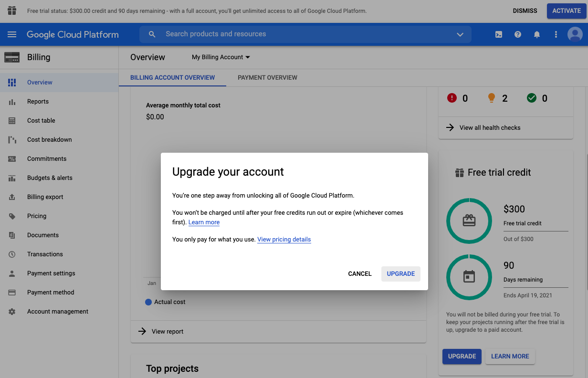Click Upgrade in the dialog
The width and height of the screenshot is (588, 378).
click(x=401, y=274)
